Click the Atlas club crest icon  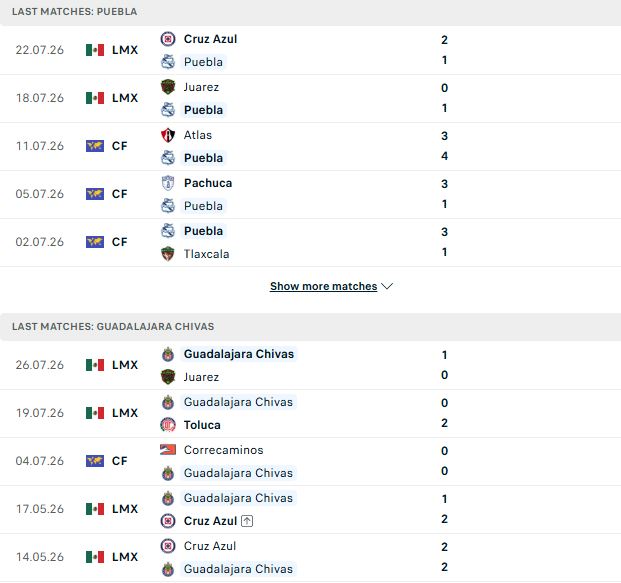[168, 135]
